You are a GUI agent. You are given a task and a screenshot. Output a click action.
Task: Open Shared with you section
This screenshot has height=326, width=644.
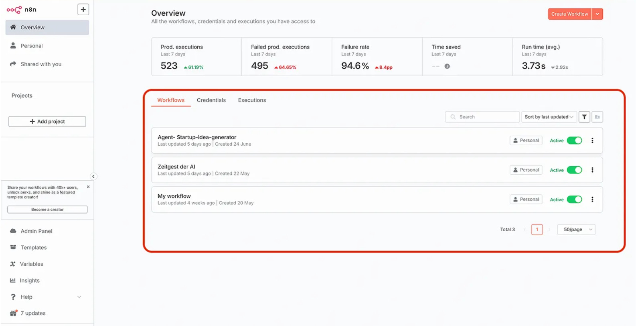click(47, 64)
